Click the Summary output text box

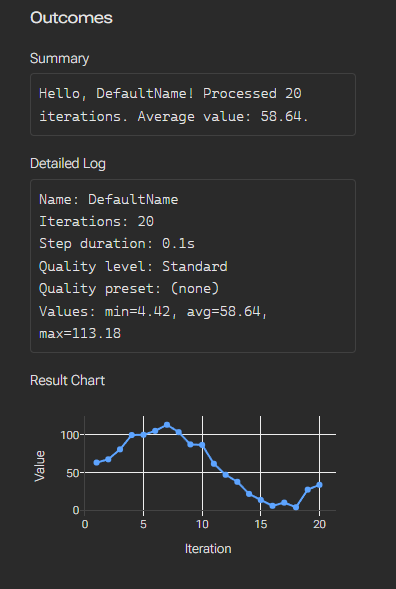tap(193, 104)
